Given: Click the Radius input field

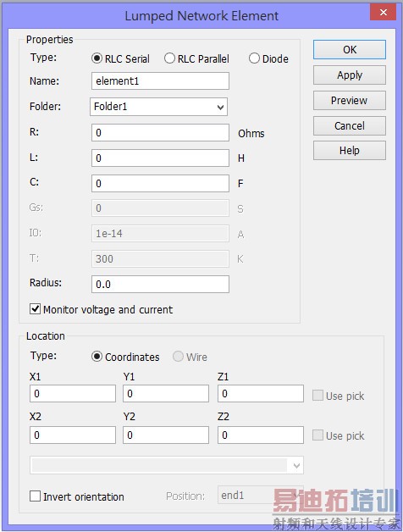Looking at the screenshot, I should click(160, 284).
